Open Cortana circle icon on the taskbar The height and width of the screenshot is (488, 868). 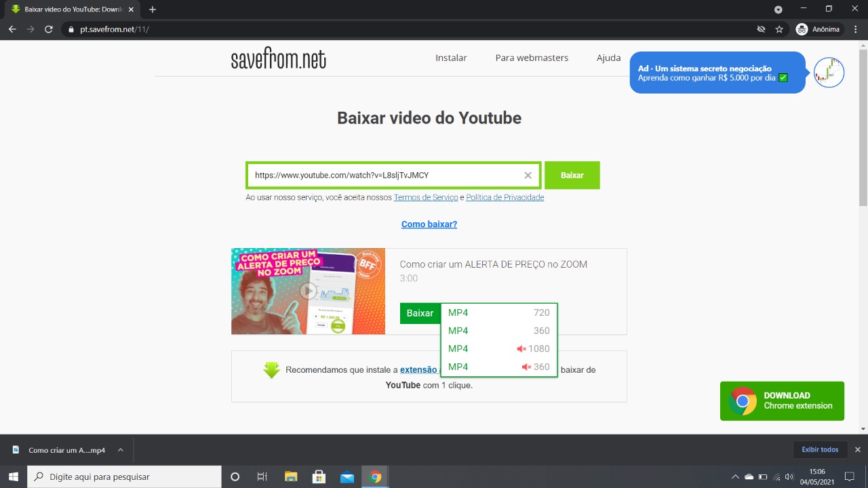coord(235,476)
